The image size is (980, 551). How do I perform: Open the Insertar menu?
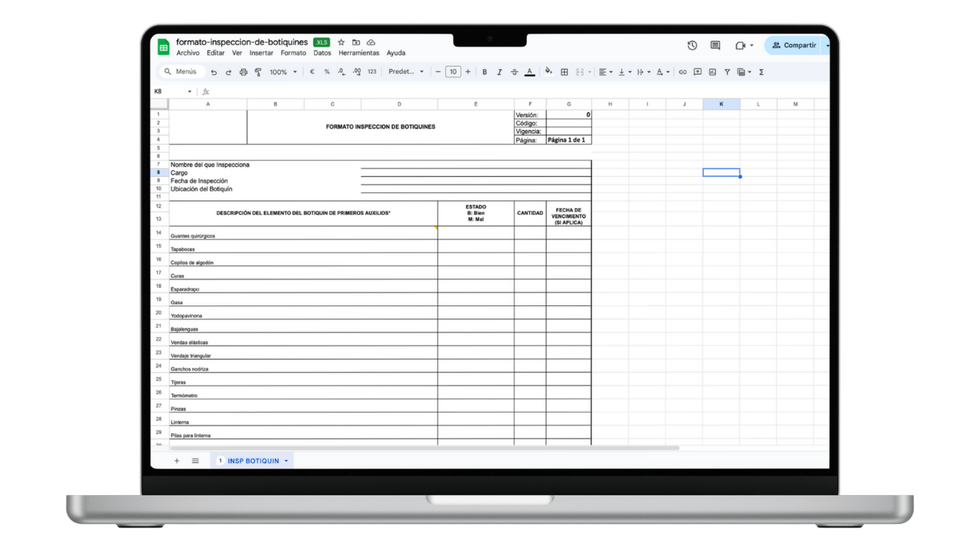(260, 53)
